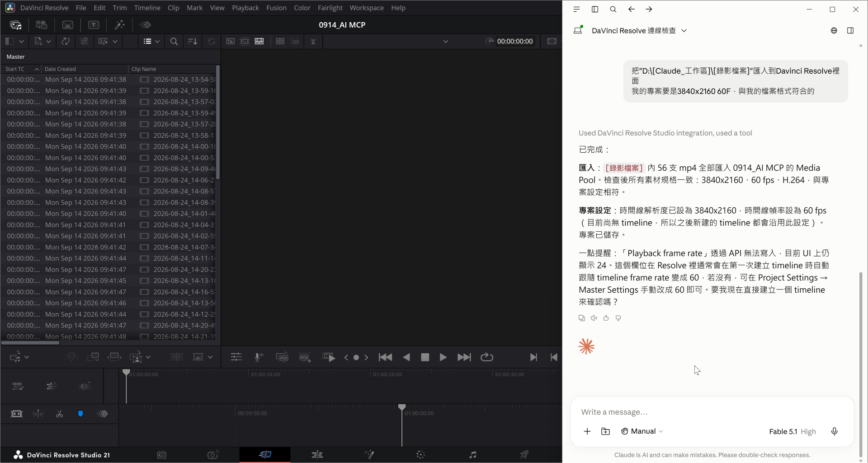Open the Workspace menu

[x=367, y=8]
